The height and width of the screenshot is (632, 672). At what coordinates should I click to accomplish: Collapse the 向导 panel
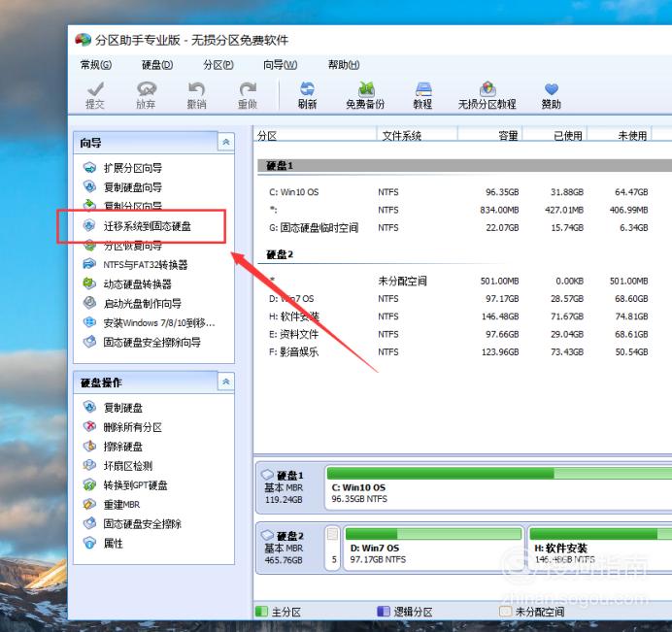click(226, 142)
